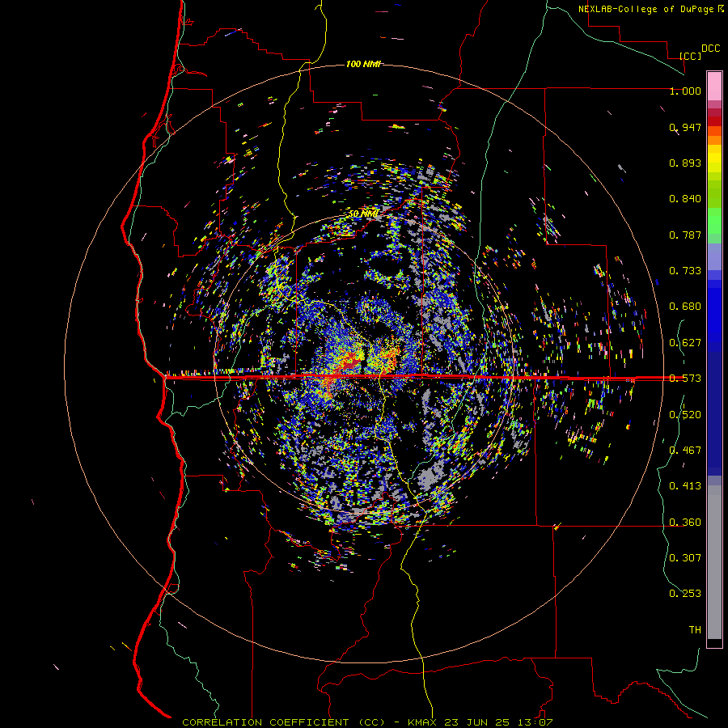The width and height of the screenshot is (728, 728).
Task: Click the NEXLAB-College of DuPage label
Action: [x=646, y=9]
